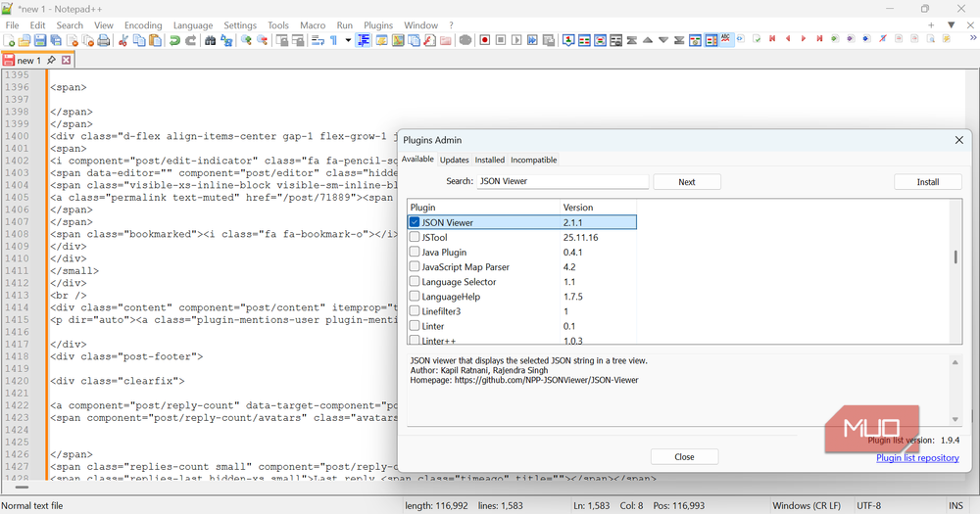Image resolution: width=980 pixels, height=514 pixels.
Task: Toggle the ABC spell check icon
Action: 725,39
